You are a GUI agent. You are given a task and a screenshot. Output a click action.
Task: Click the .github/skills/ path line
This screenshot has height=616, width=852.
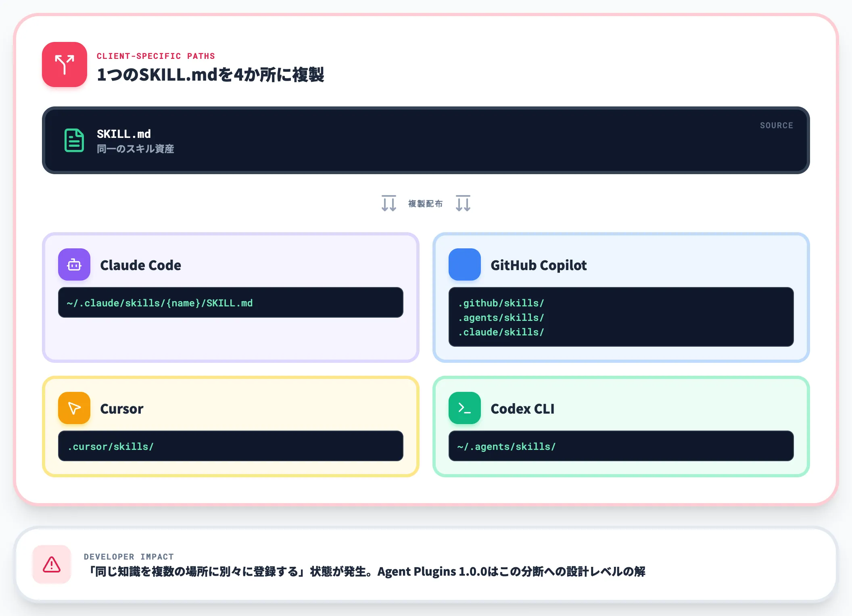click(501, 303)
